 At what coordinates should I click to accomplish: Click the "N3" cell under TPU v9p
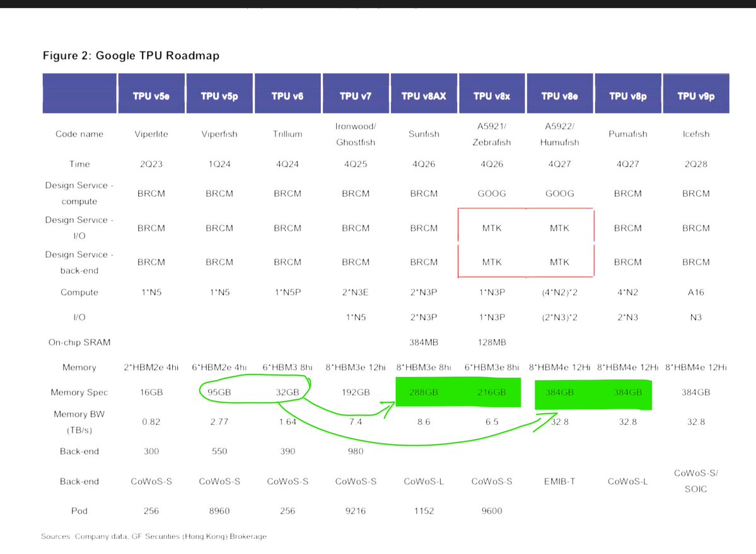tap(695, 317)
